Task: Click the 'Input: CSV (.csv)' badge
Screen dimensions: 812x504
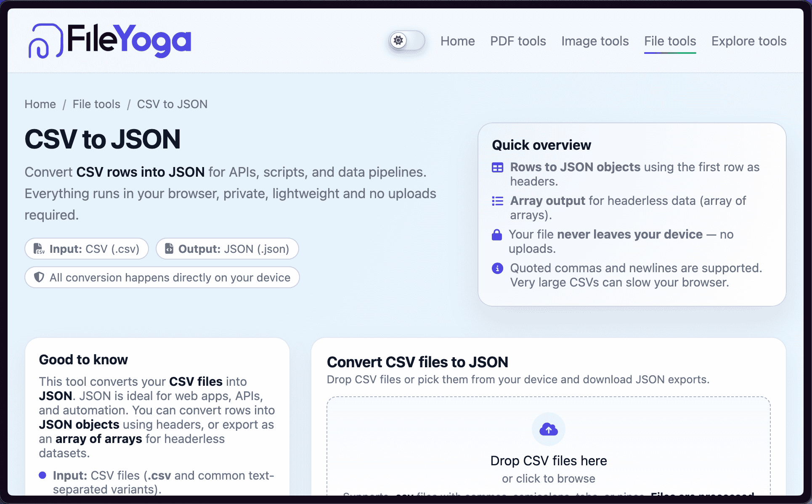Action: tap(87, 249)
